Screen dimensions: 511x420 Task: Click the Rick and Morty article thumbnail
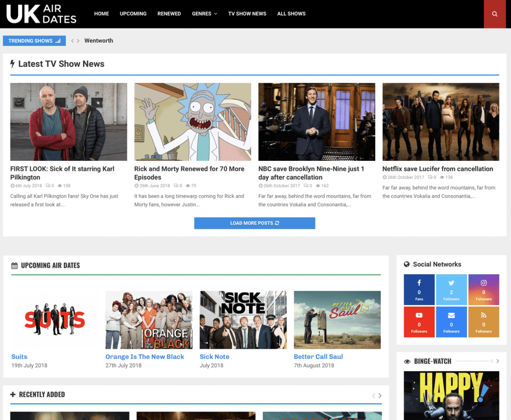193,122
